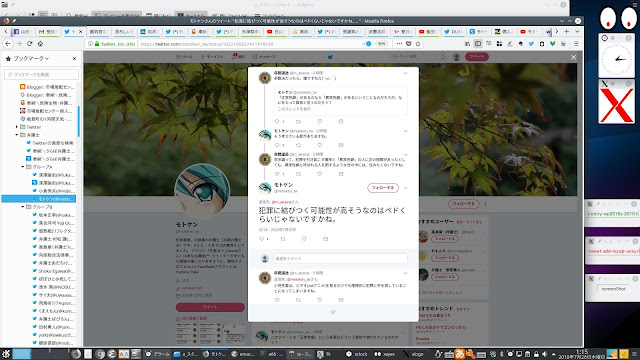The width and height of the screenshot is (640, 360).
Task: Open a new browser tab
Action: (567, 31)
